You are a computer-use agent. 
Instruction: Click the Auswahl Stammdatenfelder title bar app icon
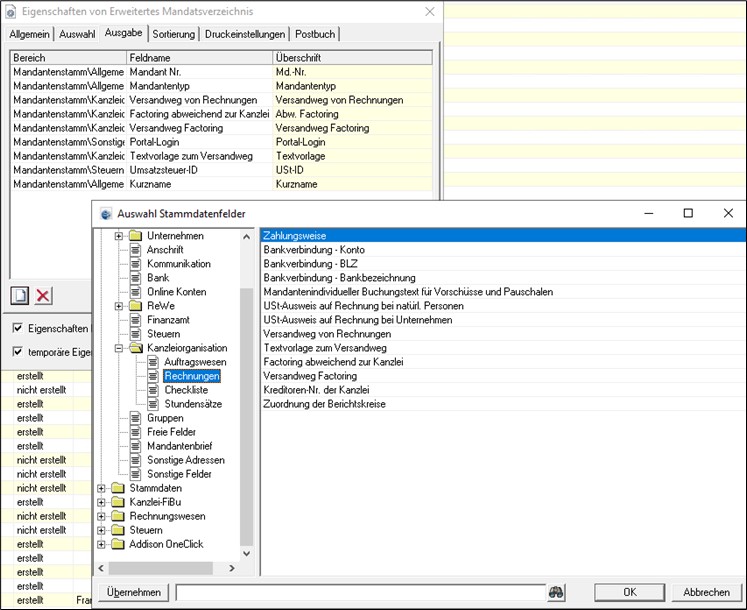105,214
